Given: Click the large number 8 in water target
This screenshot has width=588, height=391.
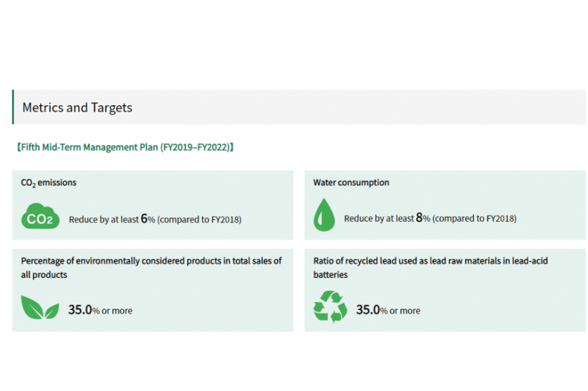Looking at the screenshot, I should click(419, 218).
